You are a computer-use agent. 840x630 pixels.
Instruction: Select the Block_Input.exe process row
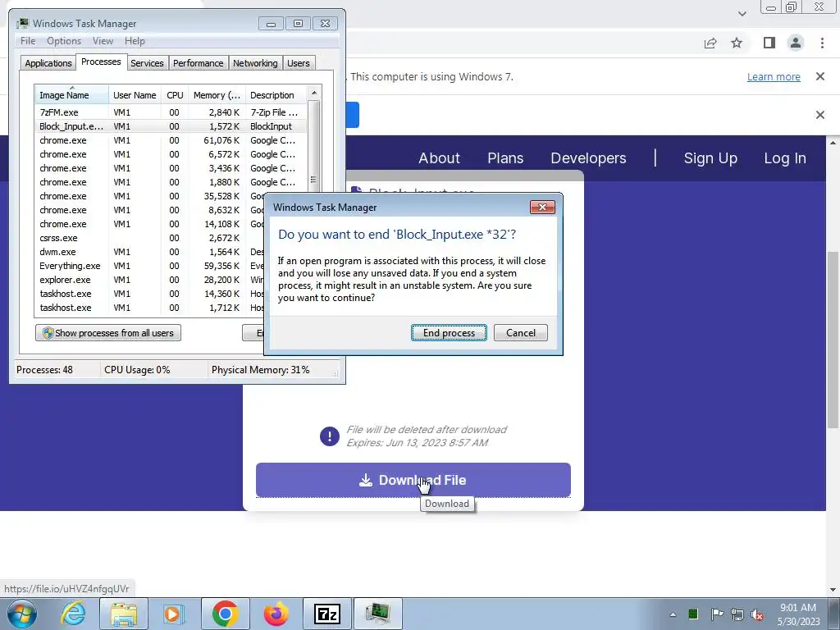tap(171, 126)
